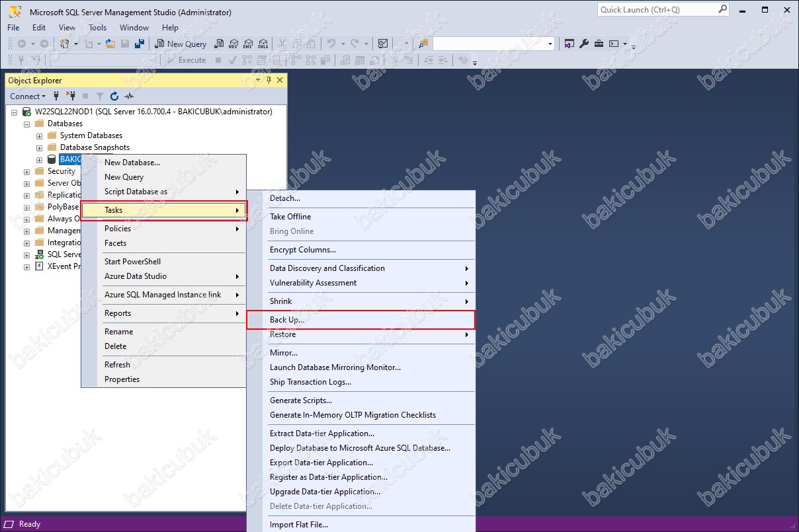This screenshot has width=799, height=532.
Task: Click the Connect Object Explorer plug icon
Action: pos(56,96)
